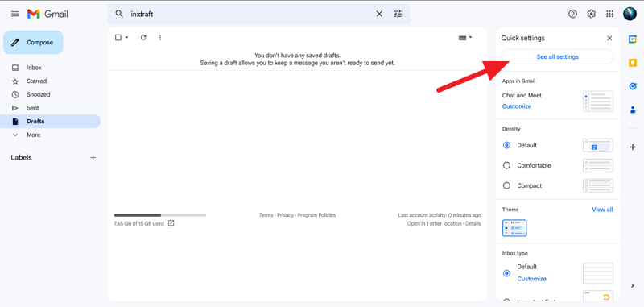Click the Compact density preview image
Image resolution: width=644 pixels, height=307 pixels.
tap(598, 185)
